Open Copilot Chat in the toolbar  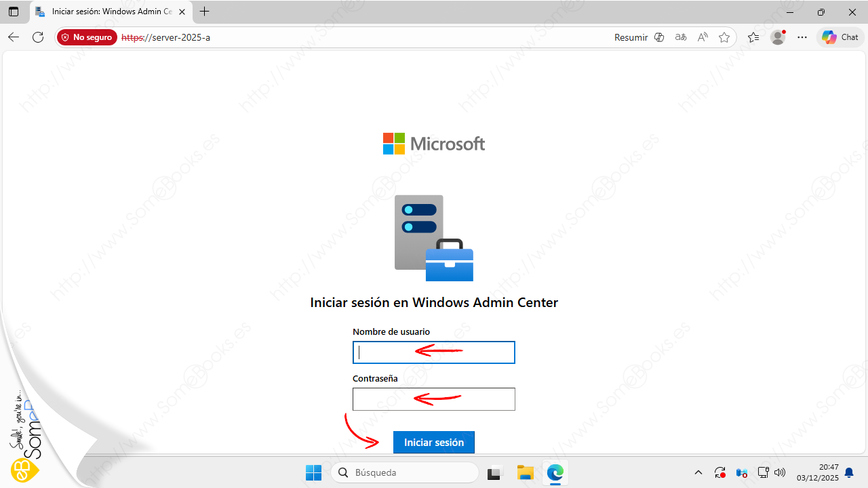tap(840, 37)
